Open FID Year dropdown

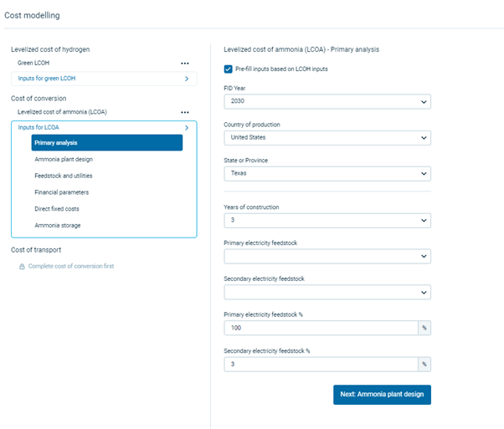pos(327,102)
